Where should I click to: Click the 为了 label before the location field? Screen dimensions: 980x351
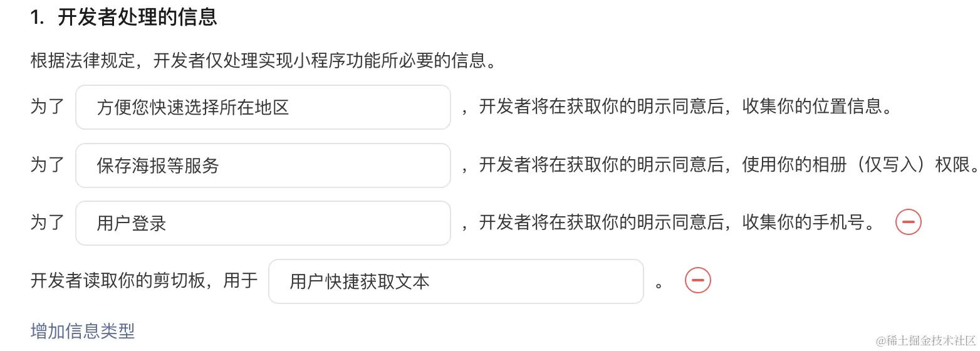tap(48, 107)
